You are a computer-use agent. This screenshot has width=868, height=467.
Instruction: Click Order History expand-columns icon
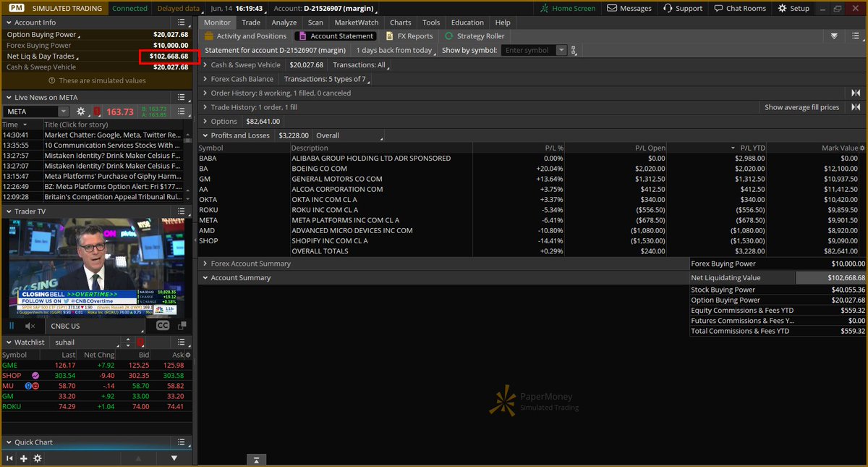856,93
